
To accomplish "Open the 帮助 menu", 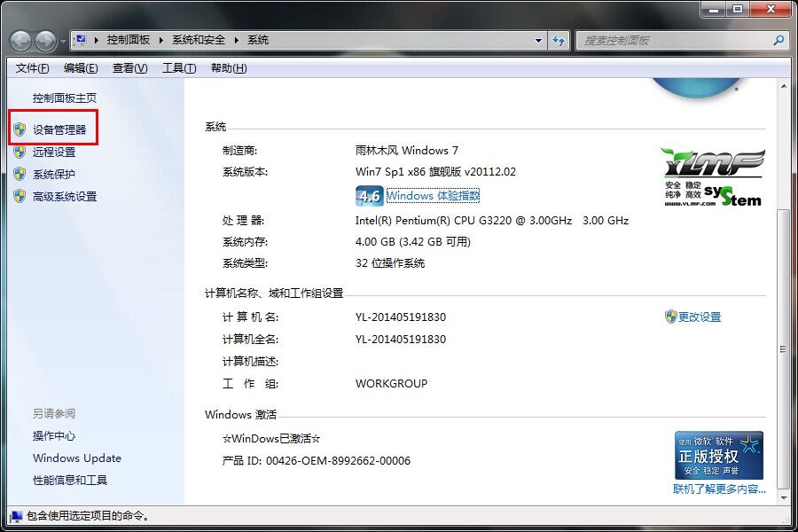I will click(x=227, y=67).
